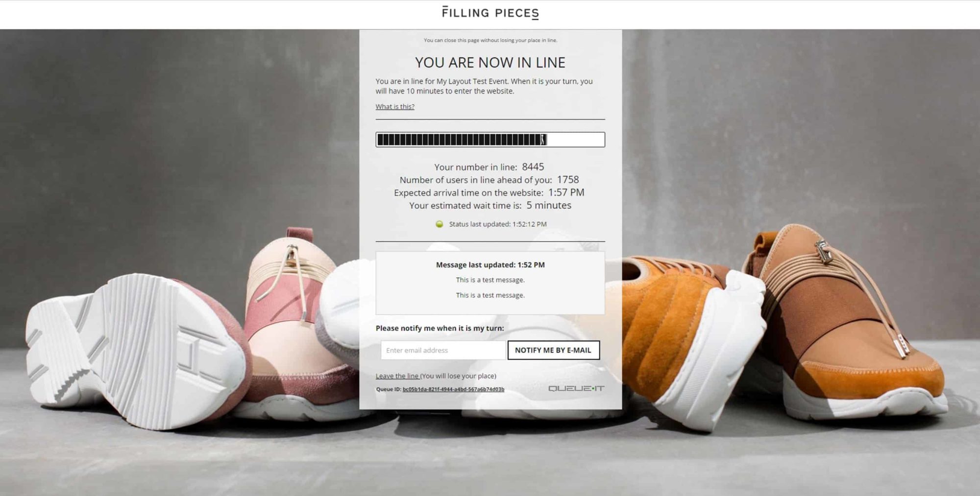This screenshot has height=496, width=980.
Task: Click the expected arrival time 1:57 PM
Action: tap(566, 192)
